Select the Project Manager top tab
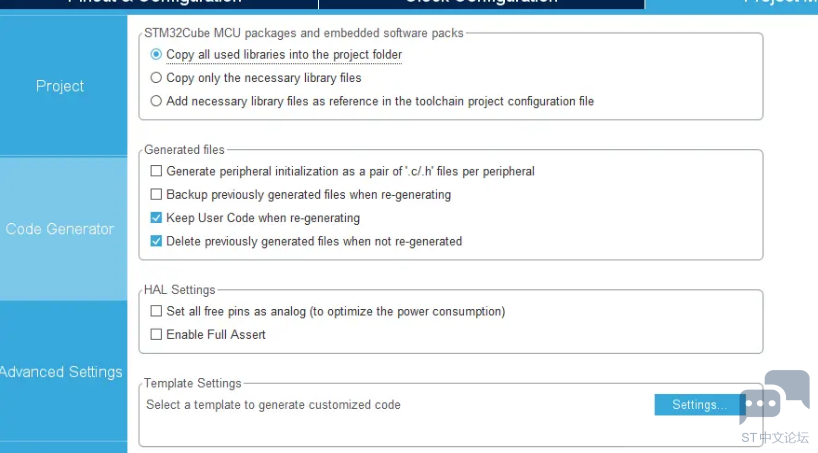Image resolution: width=818 pixels, height=453 pixels. click(x=731, y=4)
